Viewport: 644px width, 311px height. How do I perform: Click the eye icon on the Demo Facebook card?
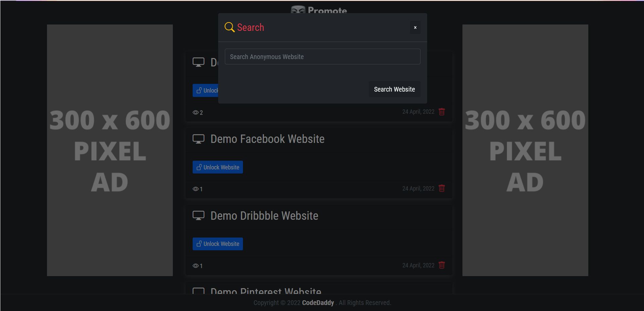coord(195,189)
